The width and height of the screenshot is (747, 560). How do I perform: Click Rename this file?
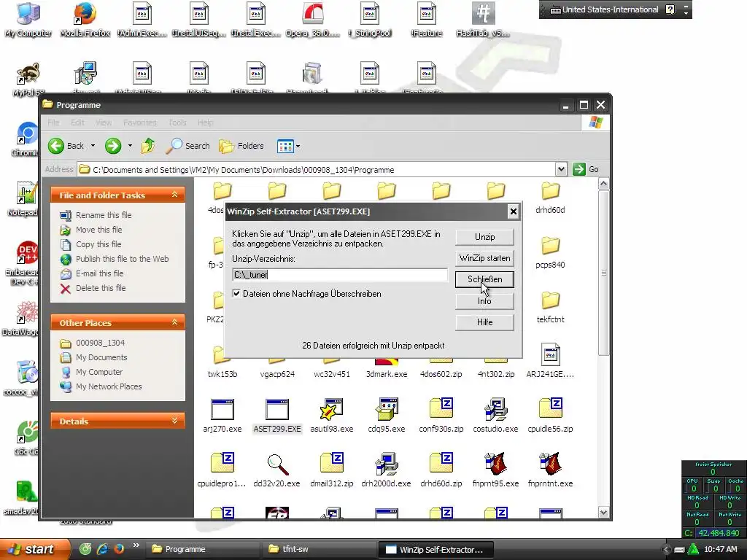[104, 215]
